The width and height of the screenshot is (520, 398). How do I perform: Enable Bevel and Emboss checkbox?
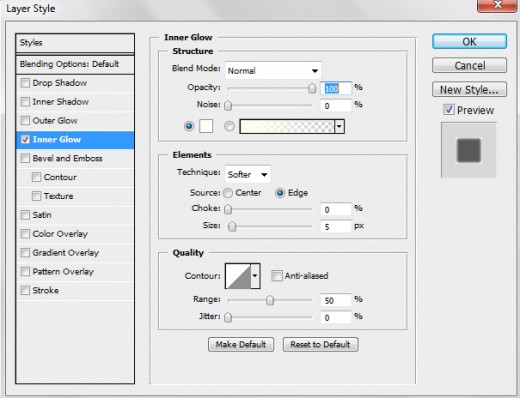[x=25, y=158]
